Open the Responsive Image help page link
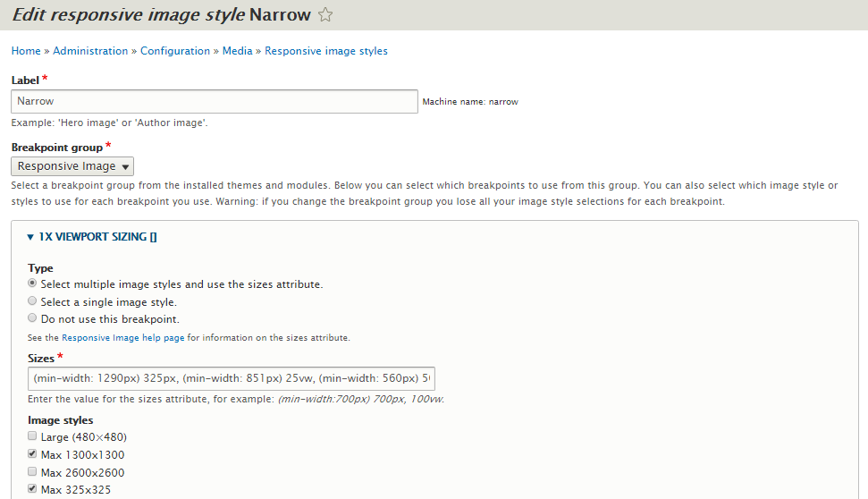Image resolution: width=868 pixels, height=499 pixels. [x=122, y=338]
